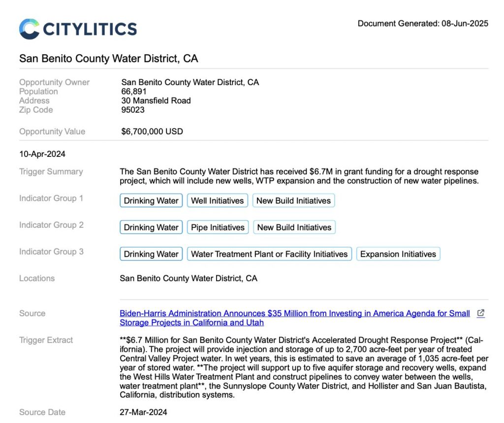Click the Indicator Group 2 label
This screenshot has width=504, height=423.
[x=51, y=225]
